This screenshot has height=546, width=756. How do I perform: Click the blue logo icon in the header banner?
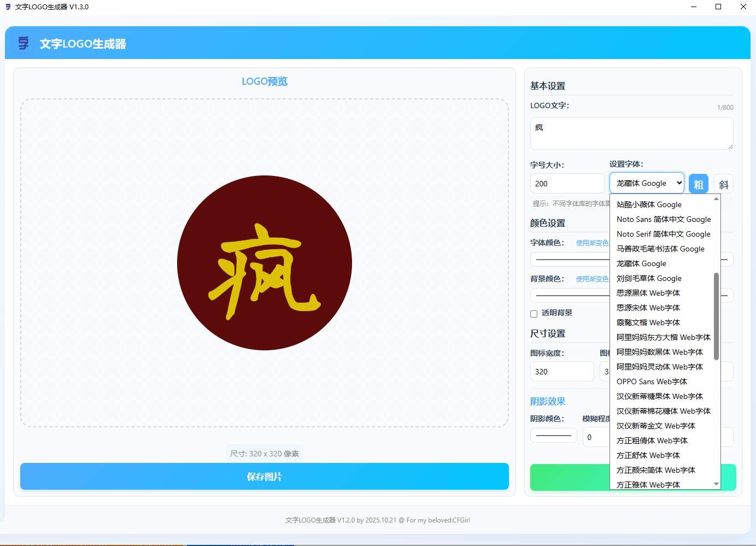tap(22, 43)
